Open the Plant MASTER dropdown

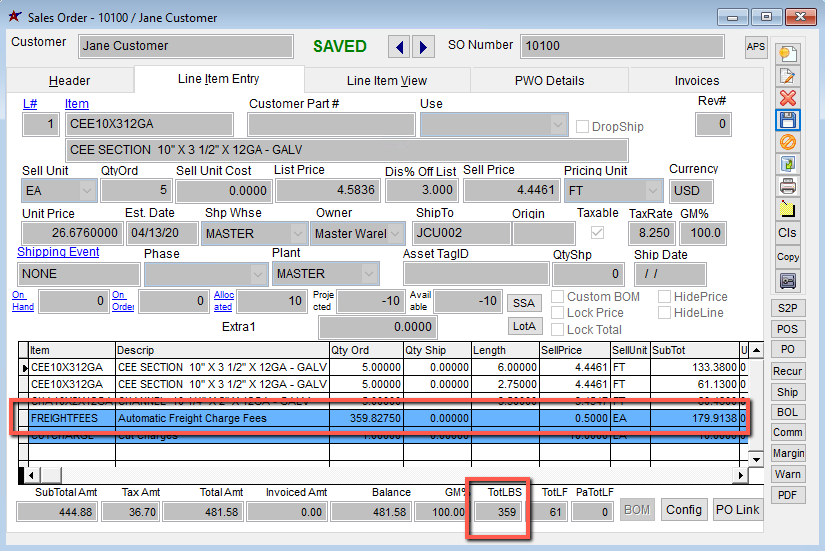[x=369, y=274]
